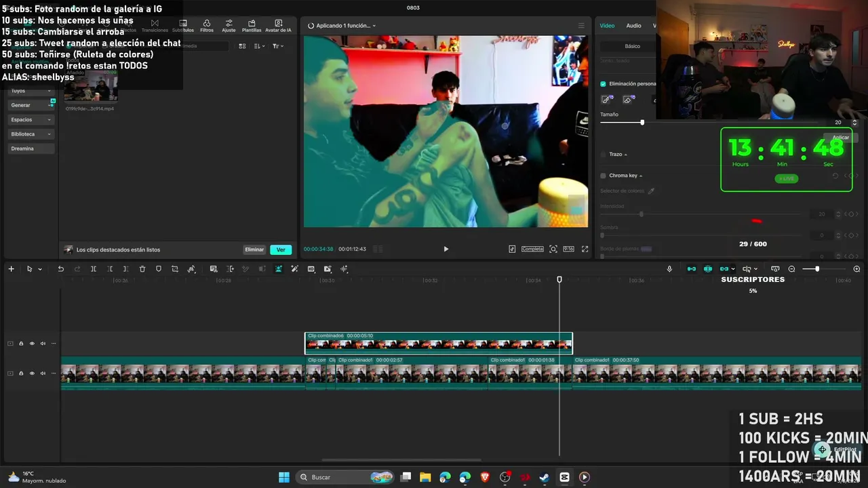Screen dimensions: 868x488
Task: Click the HD enhance toolbar icon
Action: (x=311, y=269)
